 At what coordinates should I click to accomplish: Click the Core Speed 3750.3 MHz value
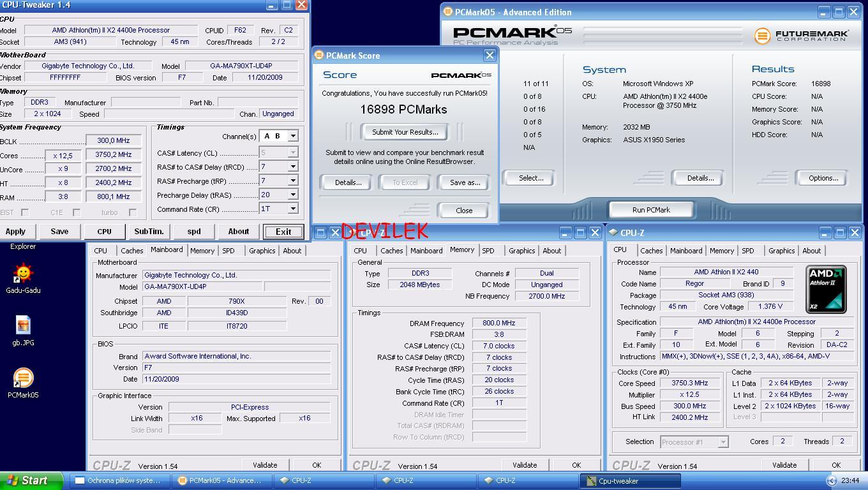[690, 383]
